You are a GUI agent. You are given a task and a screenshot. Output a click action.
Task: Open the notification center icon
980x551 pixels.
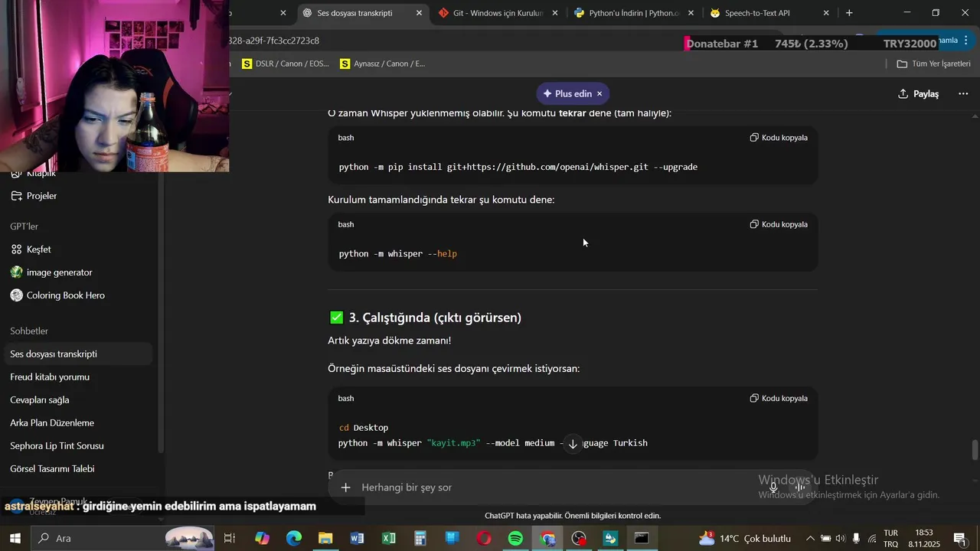(x=960, y=539)
